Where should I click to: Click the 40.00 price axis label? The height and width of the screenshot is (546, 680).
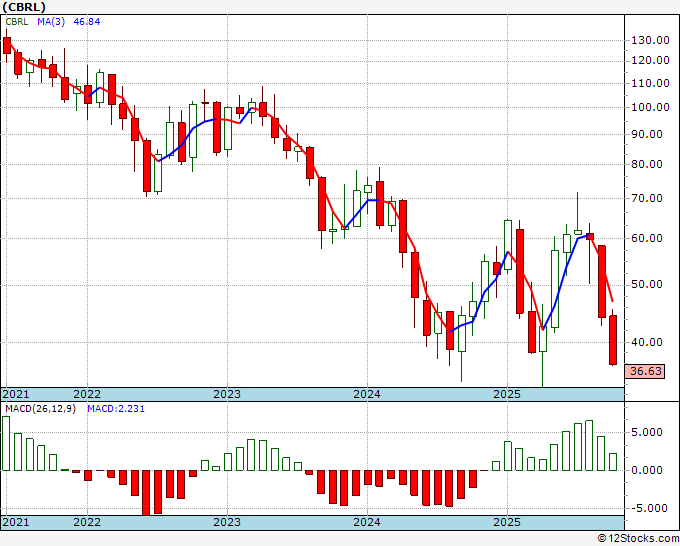(647, 342)
